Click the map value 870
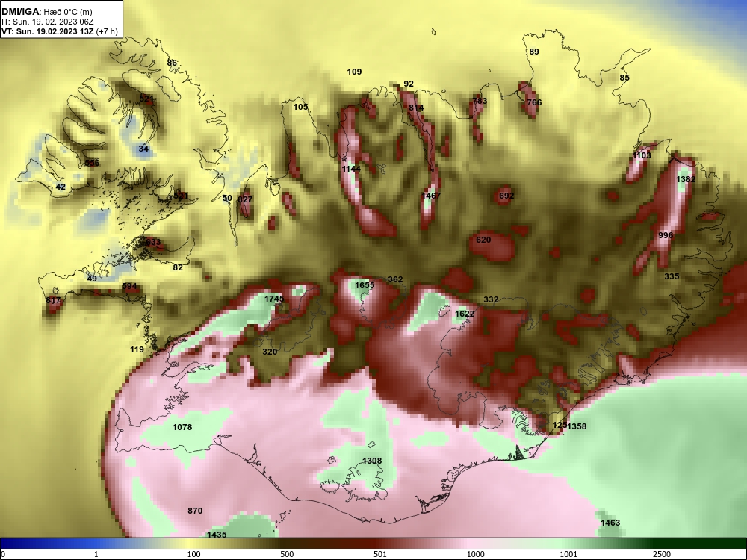The width and height of the screenshot is (747, 560). (x=195, y=511)
